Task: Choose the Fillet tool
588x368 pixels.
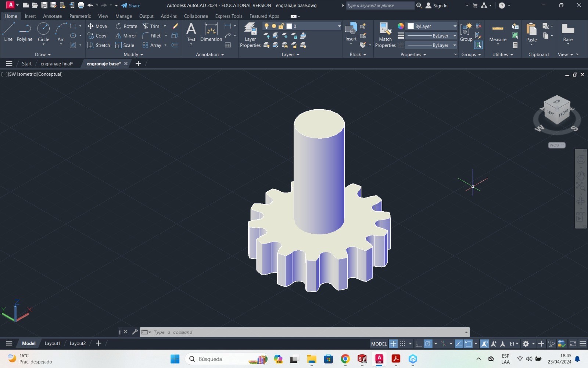Action: pos(151,36)
